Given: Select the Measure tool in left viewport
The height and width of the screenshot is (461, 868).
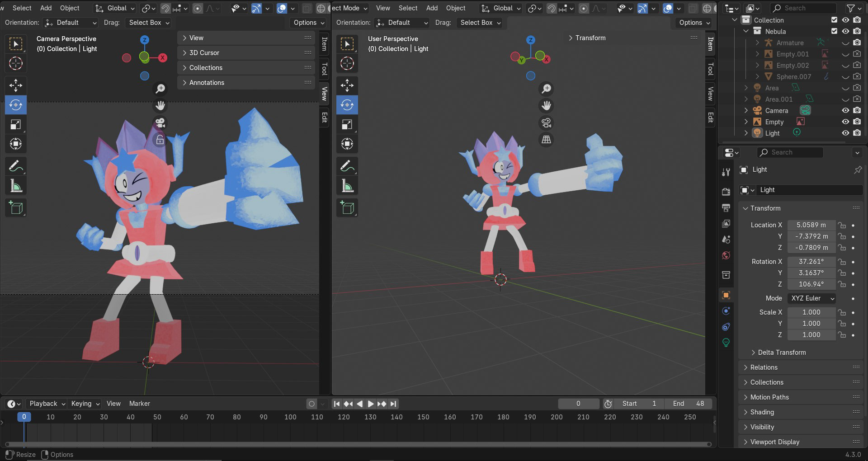Looking at the screenshot, I should (x=16, y=186).
